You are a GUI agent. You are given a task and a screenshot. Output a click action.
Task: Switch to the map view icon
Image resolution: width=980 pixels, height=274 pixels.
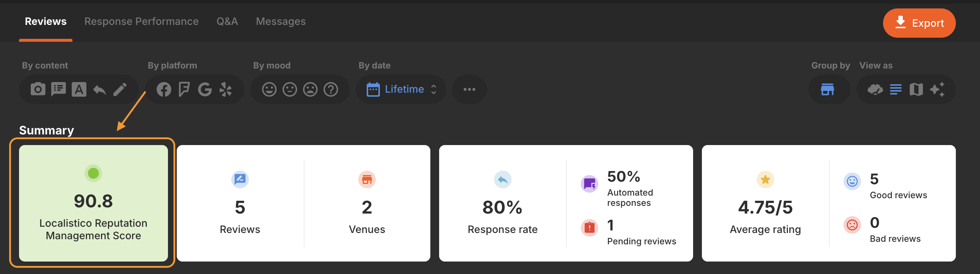[x=916, y=89]
